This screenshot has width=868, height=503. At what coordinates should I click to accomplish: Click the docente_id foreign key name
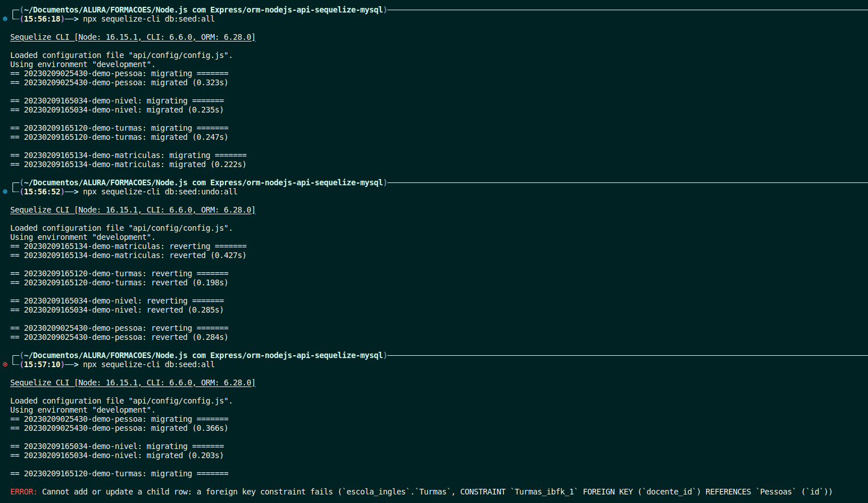coord(669,492)
